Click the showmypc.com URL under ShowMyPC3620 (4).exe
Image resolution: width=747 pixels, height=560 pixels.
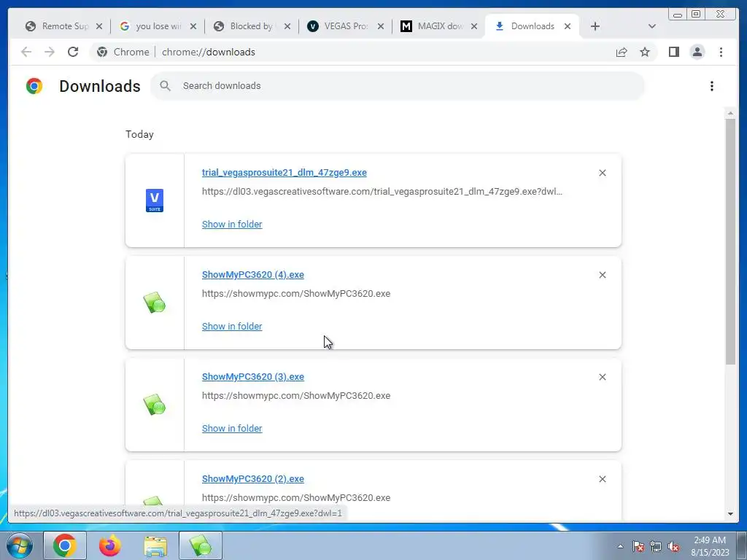[x=296, y=293]
